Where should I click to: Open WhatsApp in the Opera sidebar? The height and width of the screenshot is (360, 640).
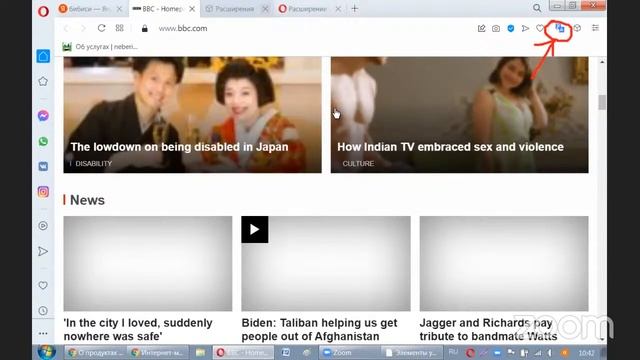[x=43, y=141]
